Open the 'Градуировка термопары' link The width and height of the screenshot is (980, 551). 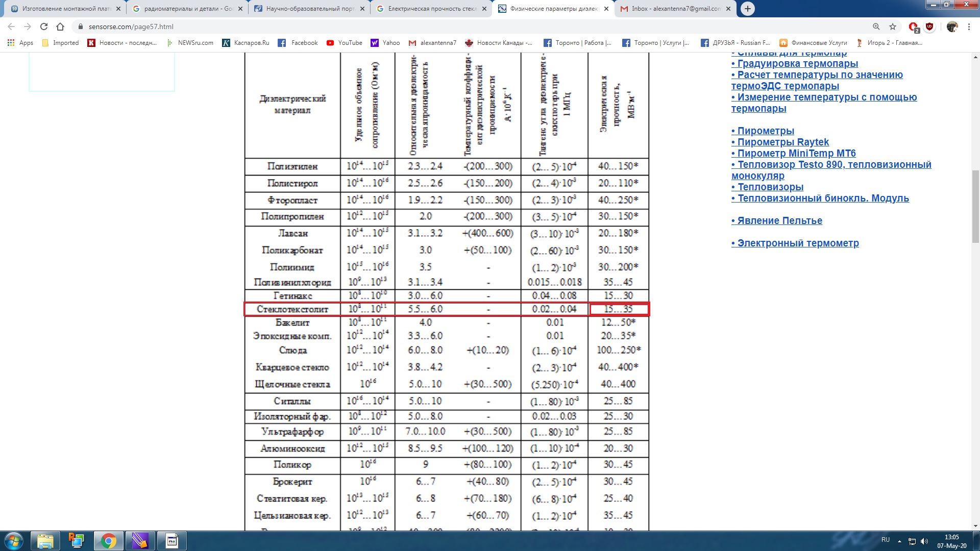(794, 64)
